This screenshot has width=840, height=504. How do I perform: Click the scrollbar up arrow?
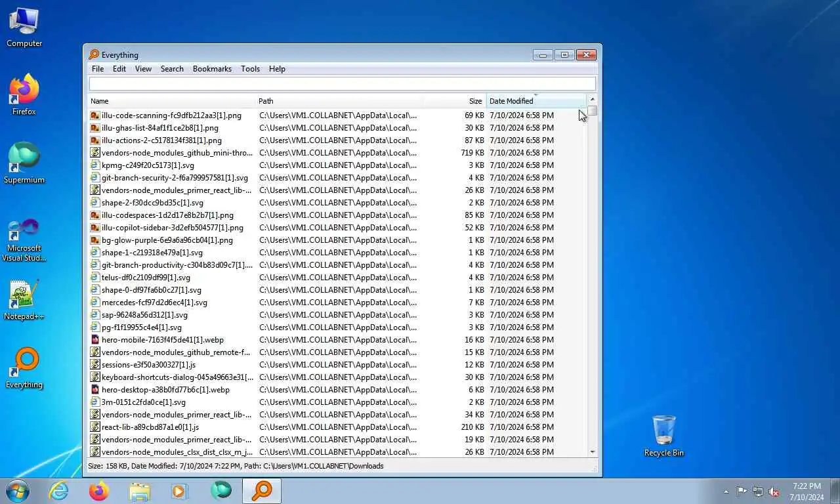pyautogui.click(x=593, y=100)
